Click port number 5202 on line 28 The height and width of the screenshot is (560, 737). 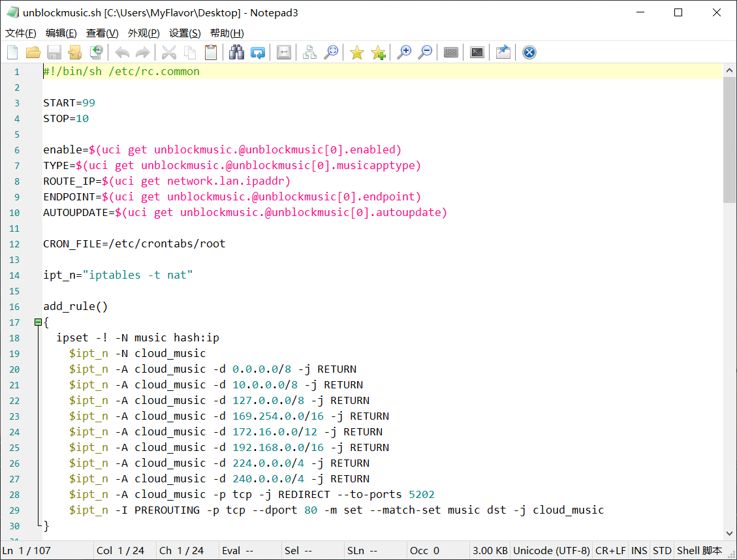click(x=422, y=494)
